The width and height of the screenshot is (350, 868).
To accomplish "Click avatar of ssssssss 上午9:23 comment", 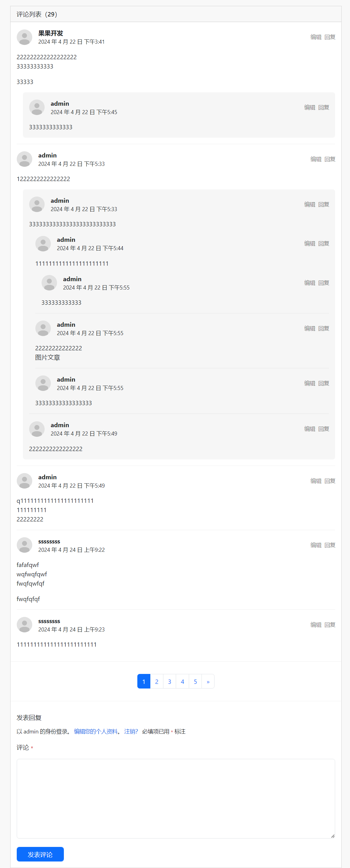I will 24,625.
